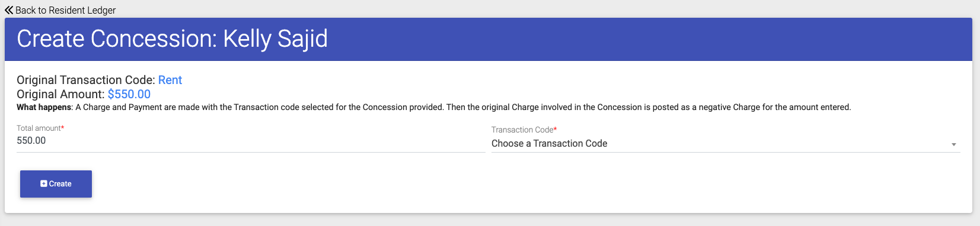This screenshot has height=226, width=980.
Task: Click the bold What happens heading
Action: (44, 107)
